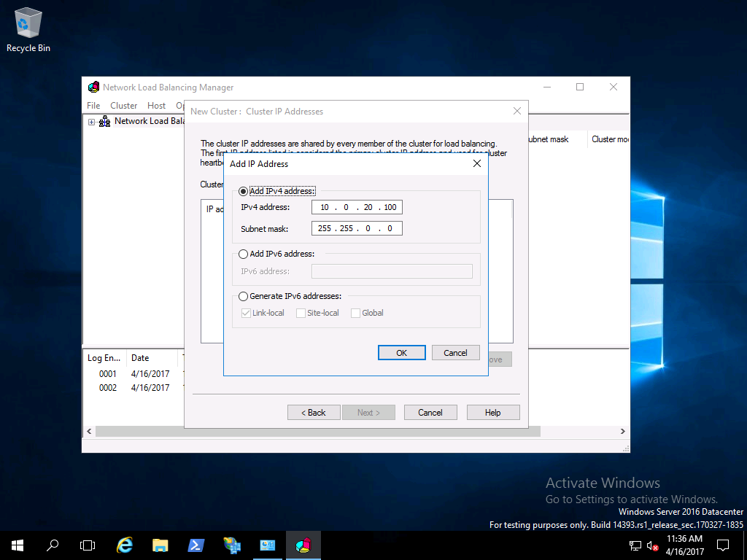This screenshot has width=747, height=560.
Task: Click OK in Add IP Address dialog
Action: pos(401,353)
